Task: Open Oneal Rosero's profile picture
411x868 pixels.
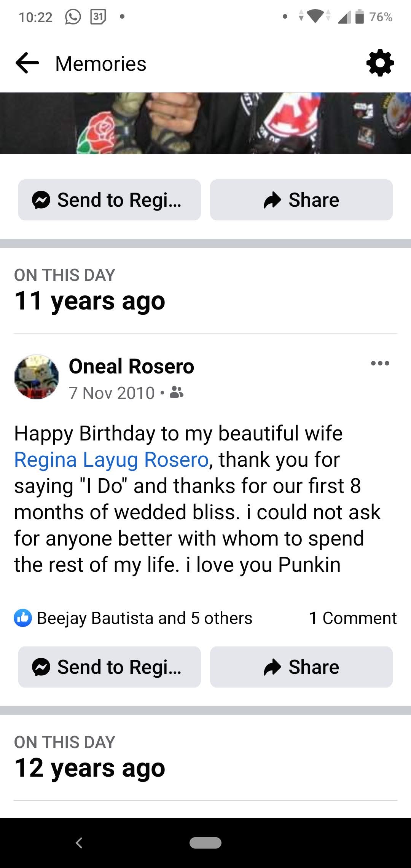Action: pyautogui.click(x=37, y=377)
